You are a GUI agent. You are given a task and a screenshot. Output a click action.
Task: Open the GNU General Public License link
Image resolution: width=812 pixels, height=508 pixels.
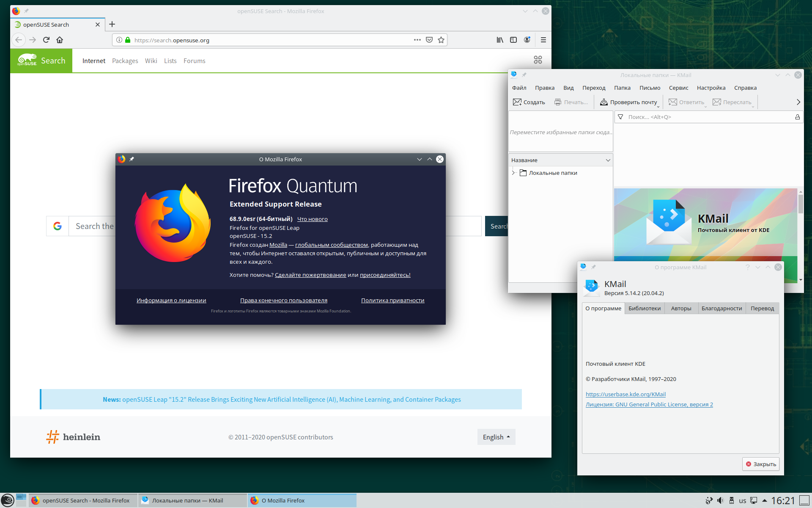(x=649, y=404)
